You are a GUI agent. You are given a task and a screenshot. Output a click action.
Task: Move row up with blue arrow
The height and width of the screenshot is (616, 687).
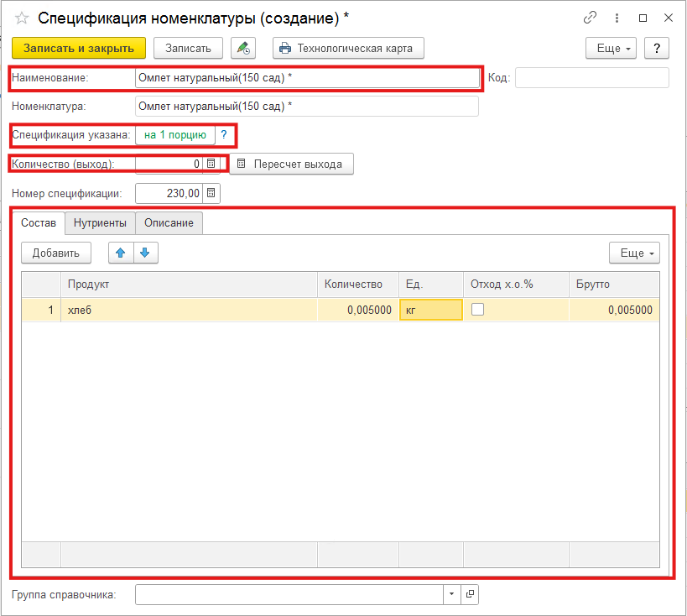tap(121, 253)
